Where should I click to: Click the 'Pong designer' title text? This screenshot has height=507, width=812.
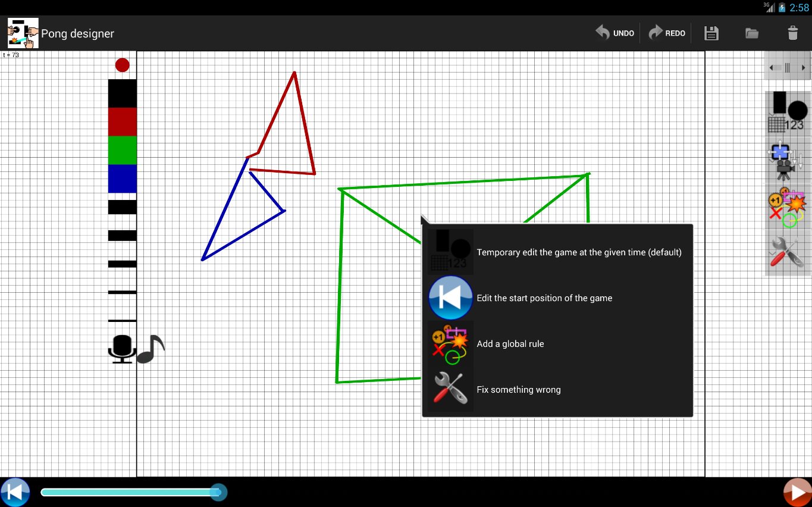[77, 33]
